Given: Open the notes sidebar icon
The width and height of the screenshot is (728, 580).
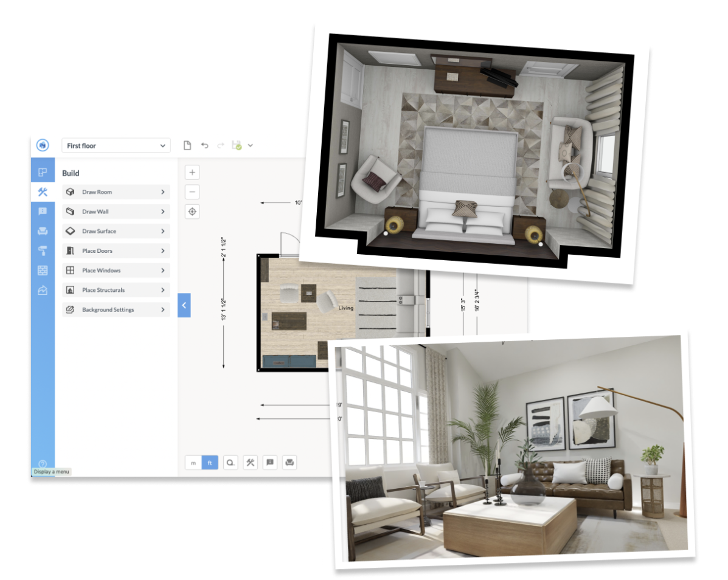Looking at the screenshot, I should [x=43, y=212].
